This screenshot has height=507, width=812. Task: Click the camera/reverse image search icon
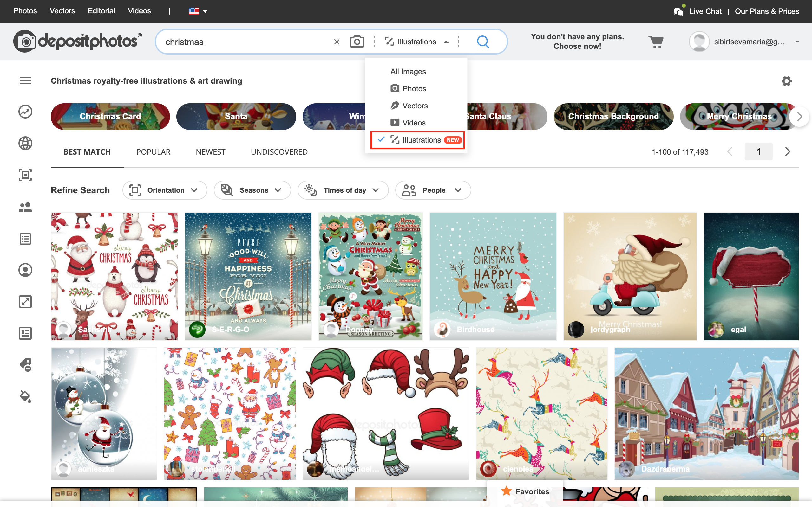[357, 42]
